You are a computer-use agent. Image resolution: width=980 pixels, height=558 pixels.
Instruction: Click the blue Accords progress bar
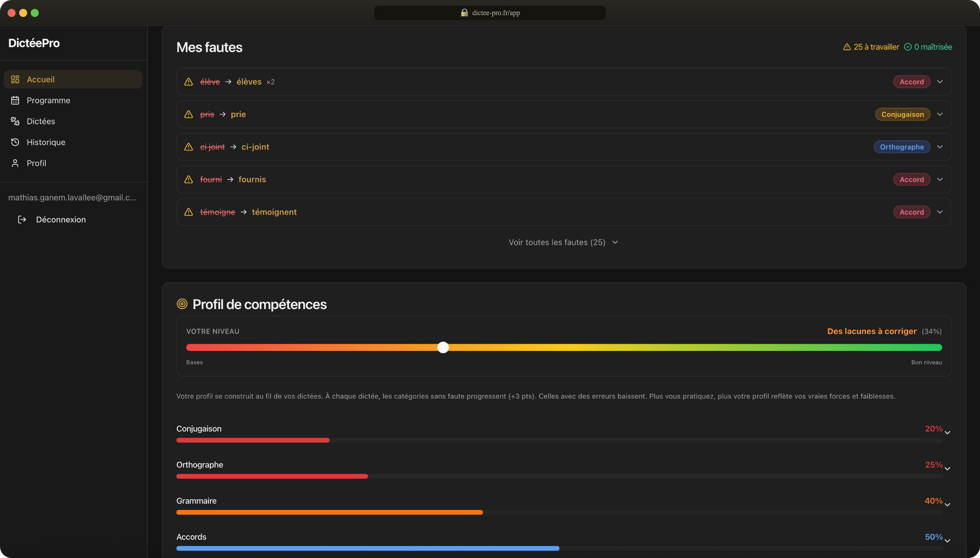pos(368,548)
